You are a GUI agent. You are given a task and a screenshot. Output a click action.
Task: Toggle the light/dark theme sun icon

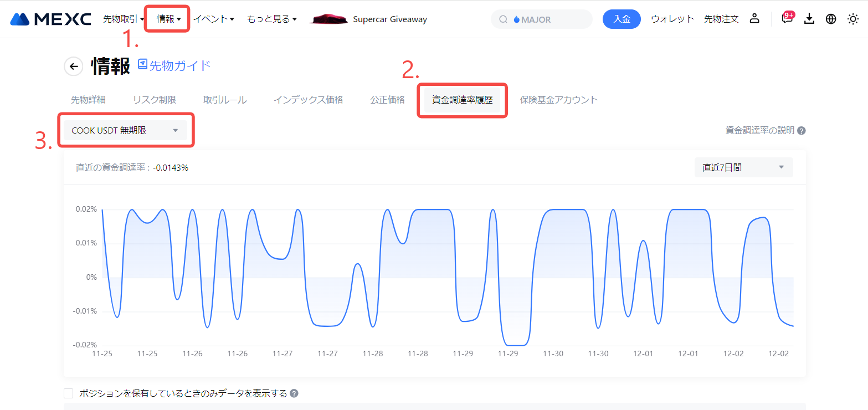(853, 19)
